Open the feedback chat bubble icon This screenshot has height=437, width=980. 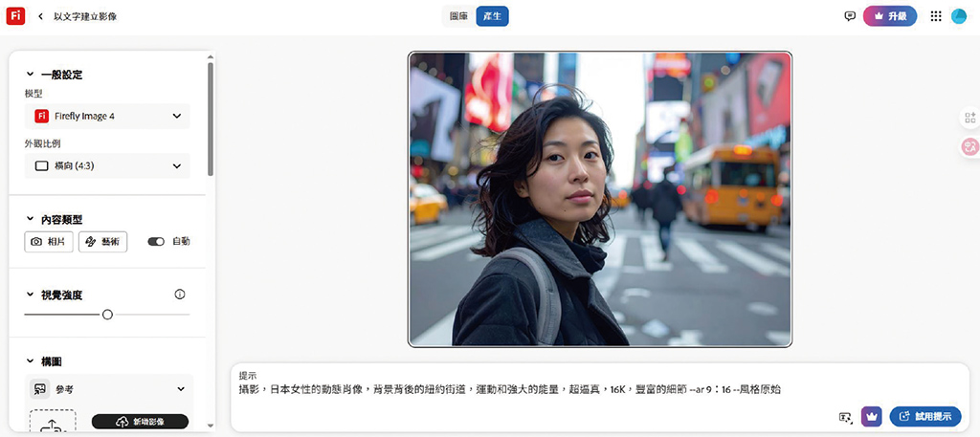point(849,16)
